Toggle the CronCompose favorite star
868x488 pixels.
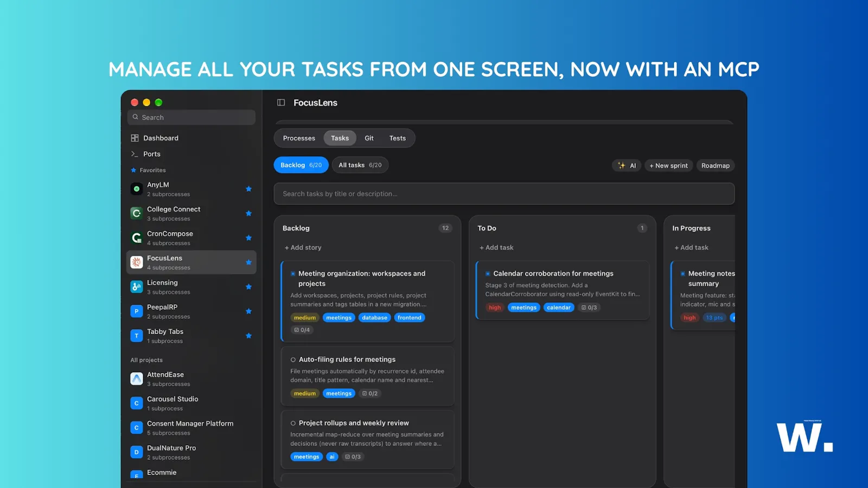tap(248, 237)
